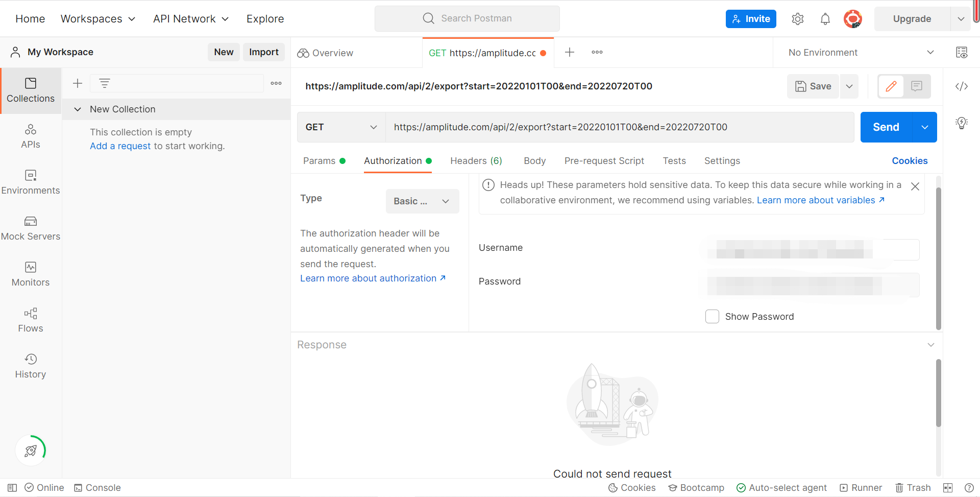
Task: Tick the Show Password checkbox
Action: tap(712, 317)
